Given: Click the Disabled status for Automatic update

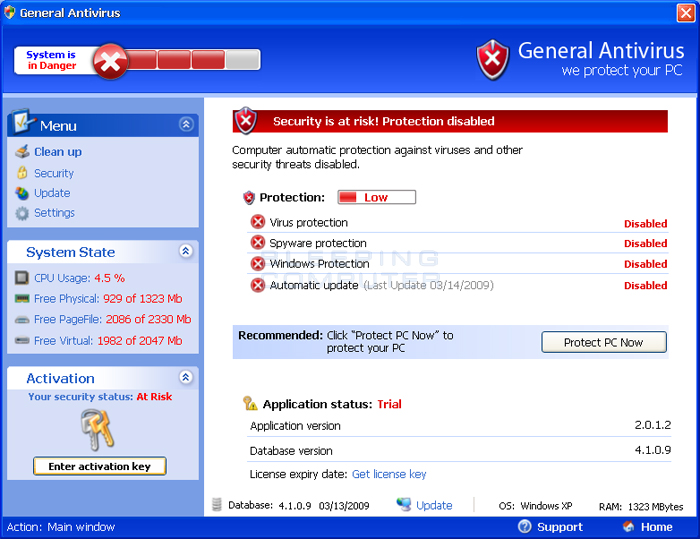Looking at the screenshot, I should point(646,285).
